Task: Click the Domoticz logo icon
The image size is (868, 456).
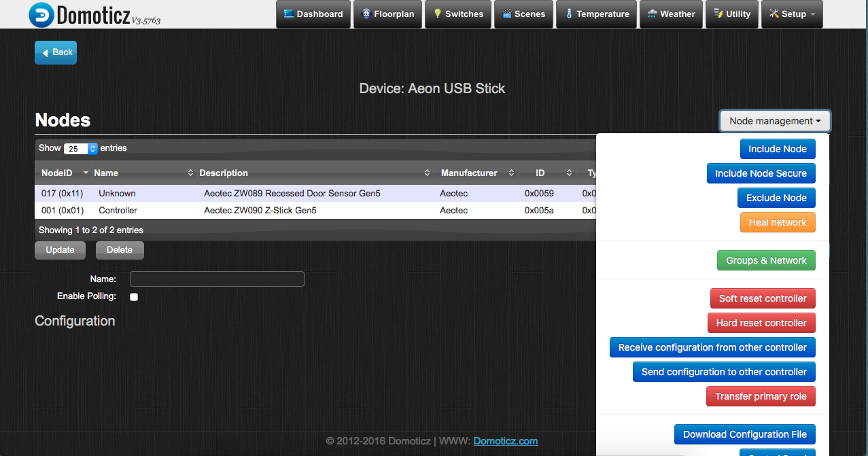Action: pos(41,14)
